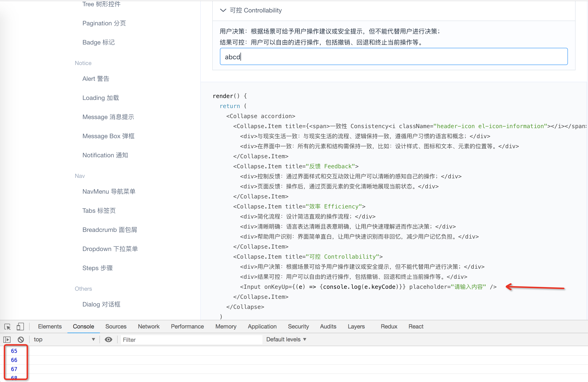Show the console sidebar
This screenshot has width=588, height=382.
click(x=7, y=339)
